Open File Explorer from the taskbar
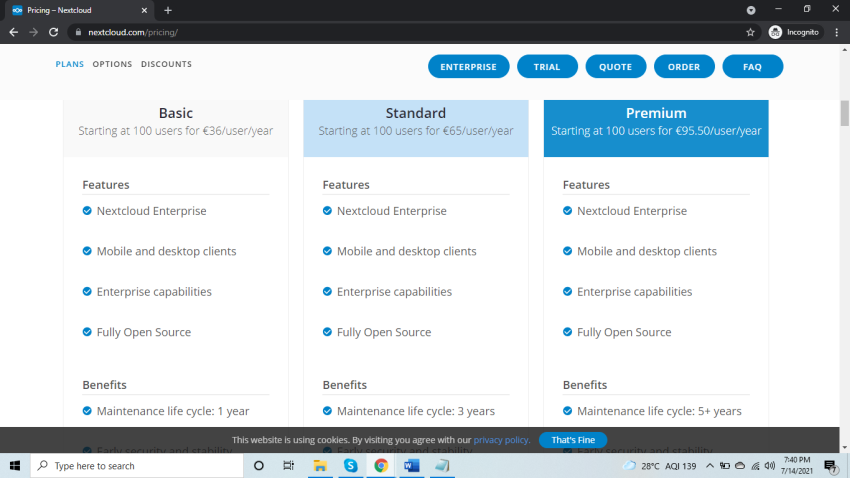This screenshot has width=850, height=478. [x=320, y=466]
